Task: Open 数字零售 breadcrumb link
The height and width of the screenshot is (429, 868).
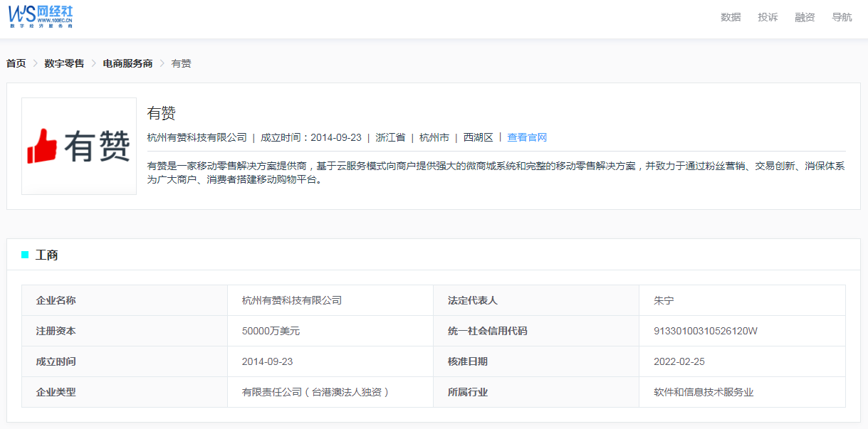Action: tap(64, 63)
